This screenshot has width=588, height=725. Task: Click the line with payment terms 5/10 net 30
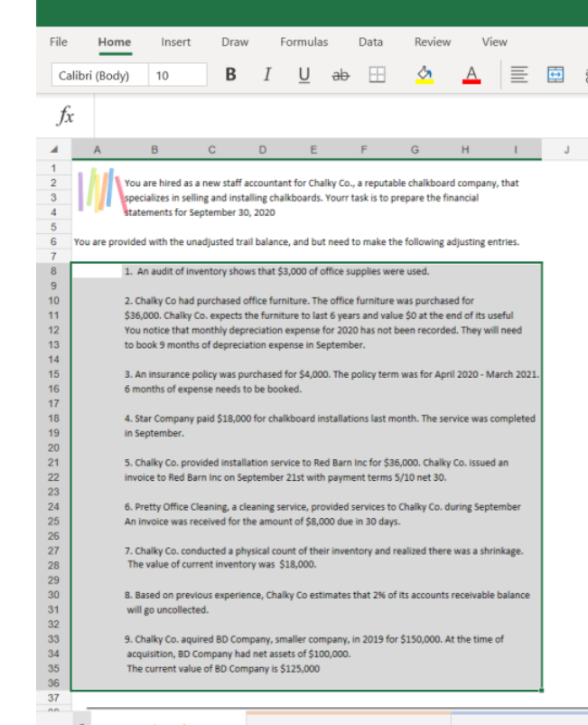point(285,477)
